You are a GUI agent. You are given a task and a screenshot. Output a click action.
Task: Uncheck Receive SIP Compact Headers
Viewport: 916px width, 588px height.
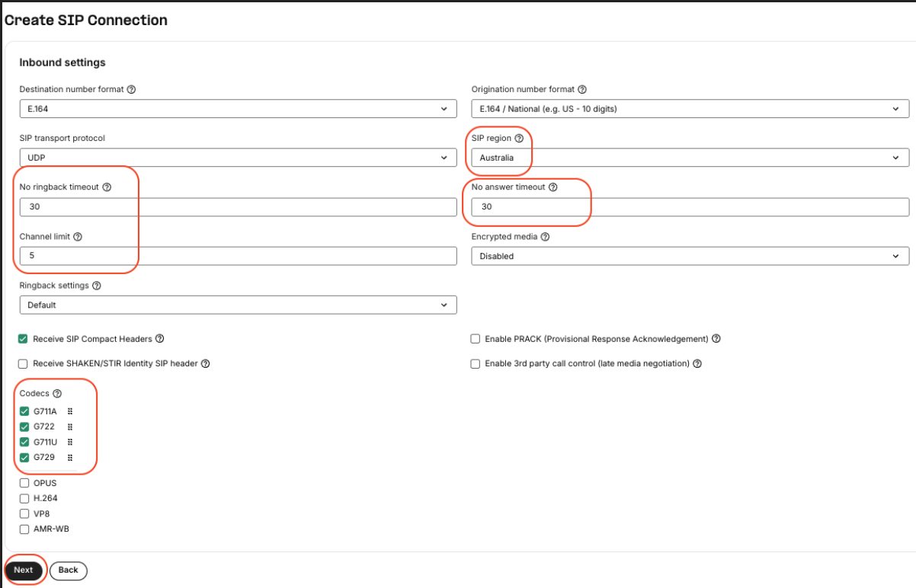click(x=24, y=339)
